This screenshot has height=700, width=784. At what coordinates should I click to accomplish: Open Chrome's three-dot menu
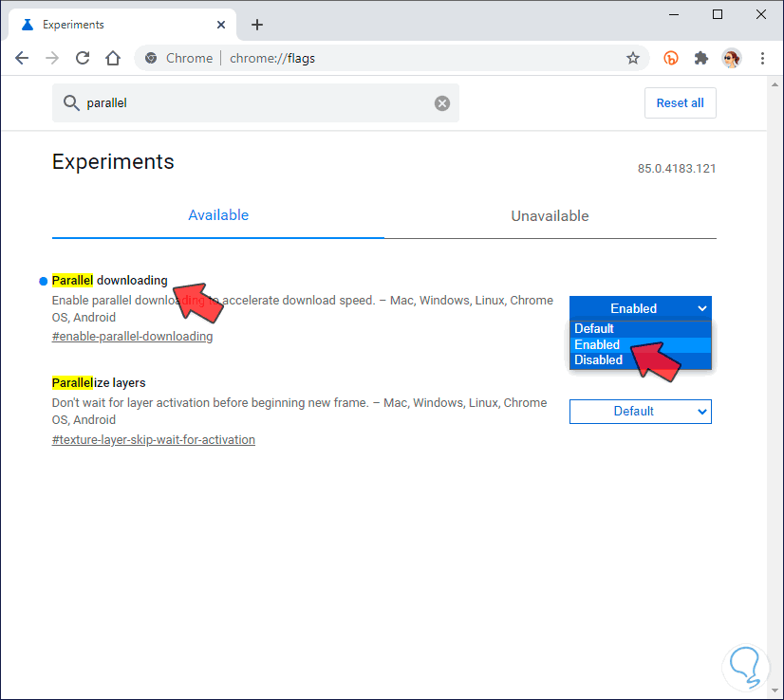pyautogui.click(x=762, y=58)
